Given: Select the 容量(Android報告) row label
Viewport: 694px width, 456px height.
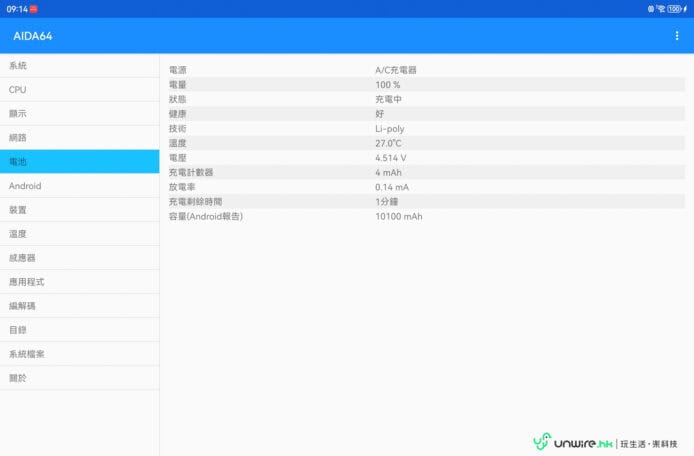Looking at the screenshot, I should click(x=206, y=216).
